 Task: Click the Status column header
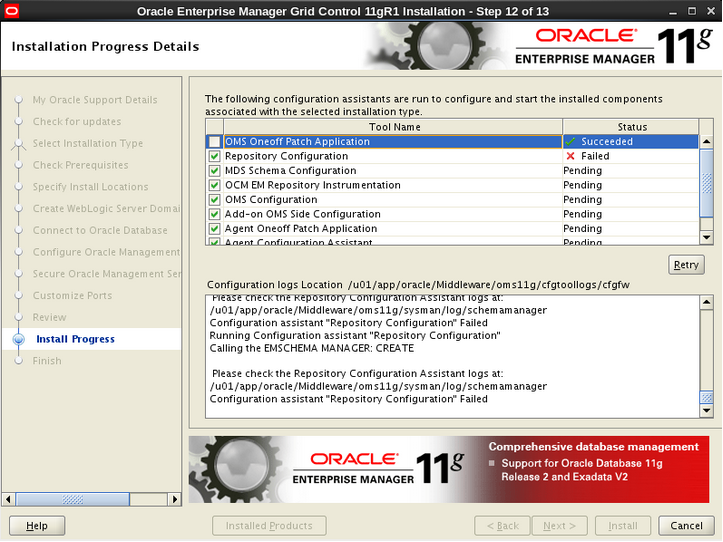click(x=632, y=127)
